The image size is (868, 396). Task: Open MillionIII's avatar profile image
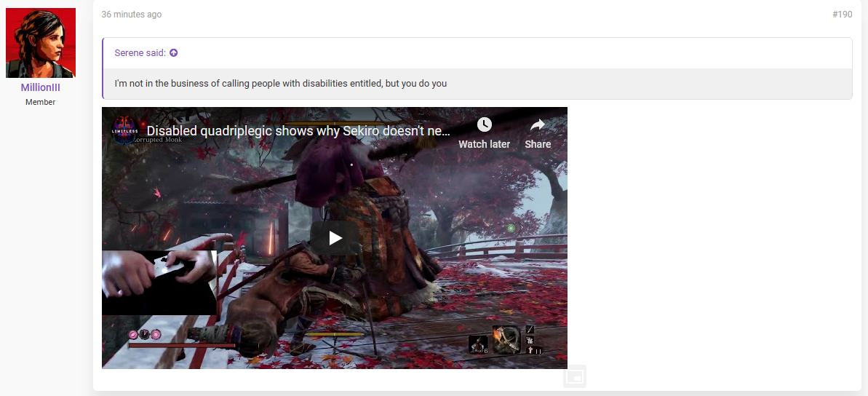(x=41, y=43)
